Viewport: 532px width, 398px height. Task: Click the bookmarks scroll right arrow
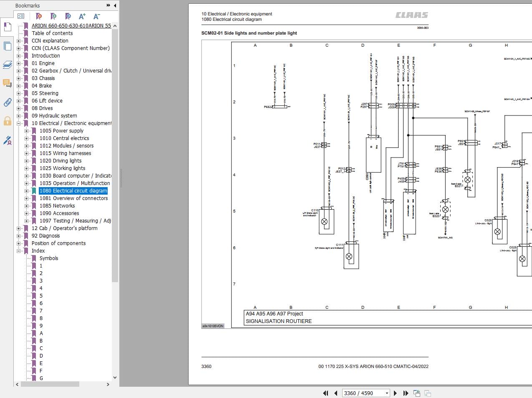click(x=108, y=384)
